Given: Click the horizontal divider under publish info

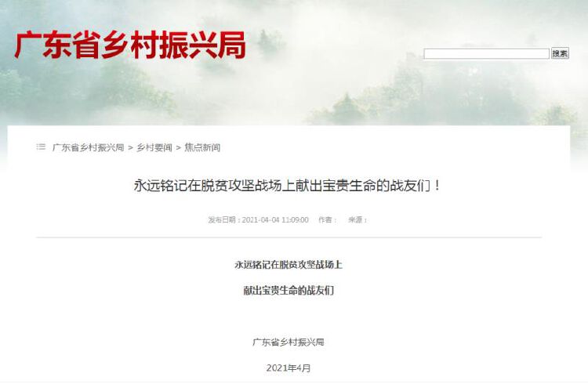Looking at the screenshot, I should [x=289, y=237].
